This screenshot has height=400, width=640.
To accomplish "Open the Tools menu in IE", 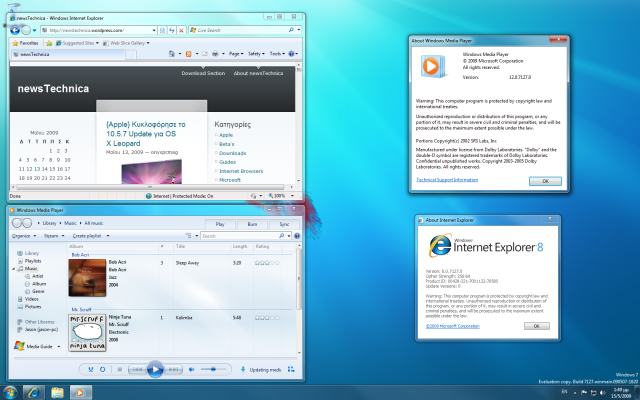I will point(277,54).
